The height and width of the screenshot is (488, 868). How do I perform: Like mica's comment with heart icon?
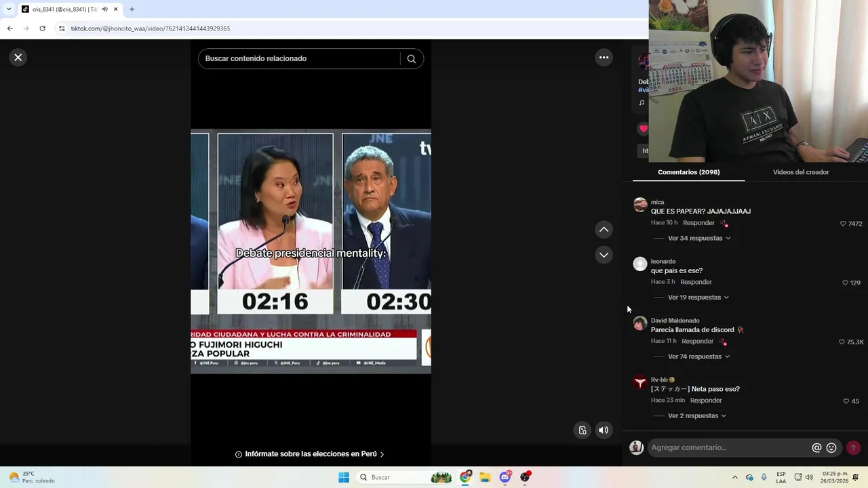(843, 224)
